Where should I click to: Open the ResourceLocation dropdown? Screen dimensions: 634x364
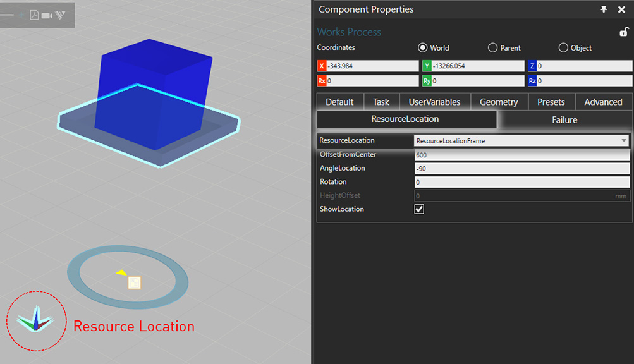pos(521,141)
